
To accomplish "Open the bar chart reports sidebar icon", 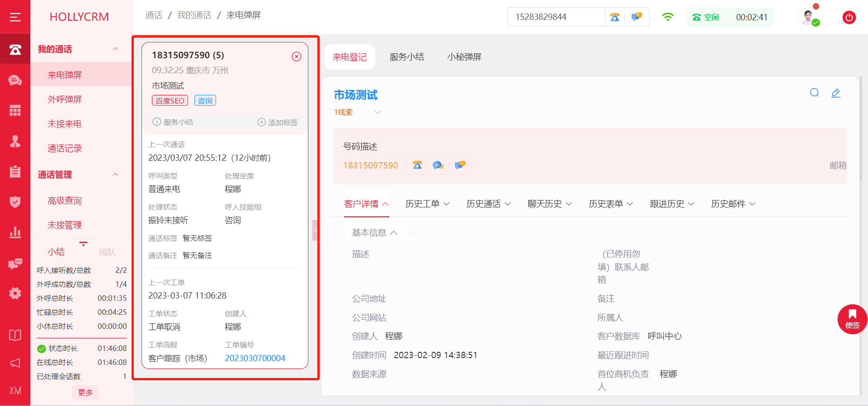I will pos(15,232).
